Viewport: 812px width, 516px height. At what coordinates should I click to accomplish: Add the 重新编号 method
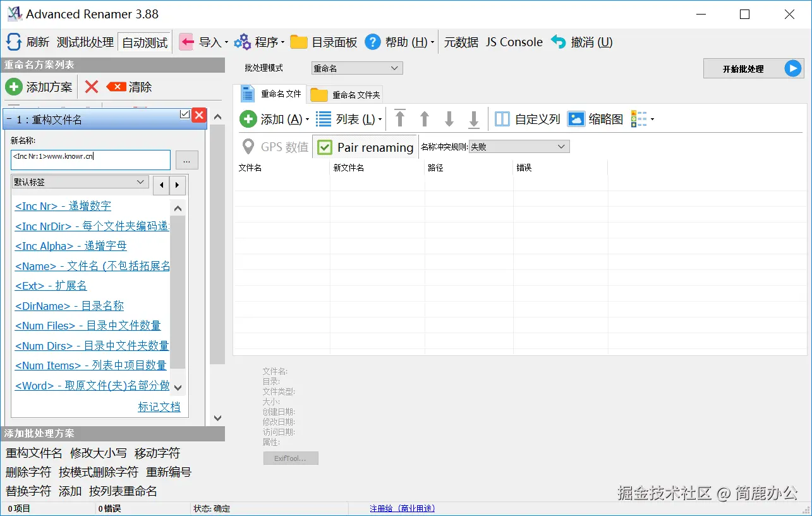pyautogui.click(x=169, y=472)
